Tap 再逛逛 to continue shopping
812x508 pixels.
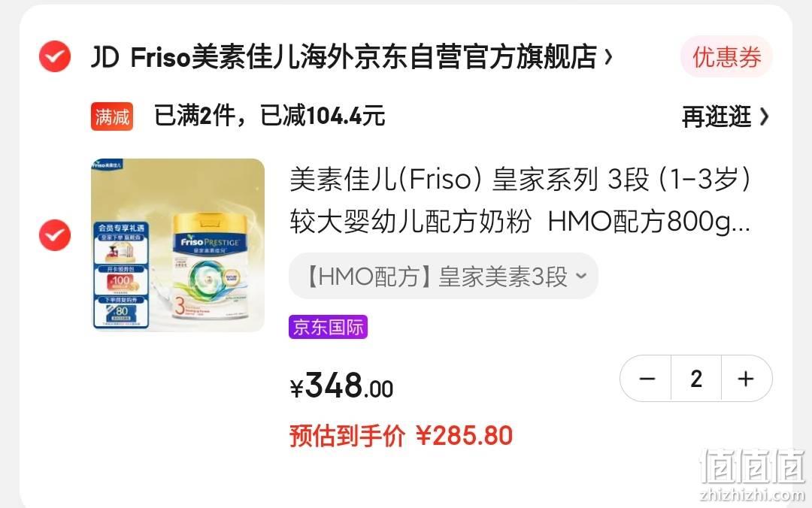coord(717,116)
